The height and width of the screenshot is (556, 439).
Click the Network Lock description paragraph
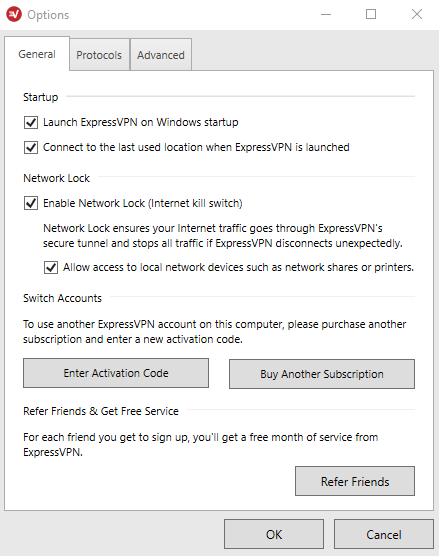pyautogui.click(x=223, y=235)
